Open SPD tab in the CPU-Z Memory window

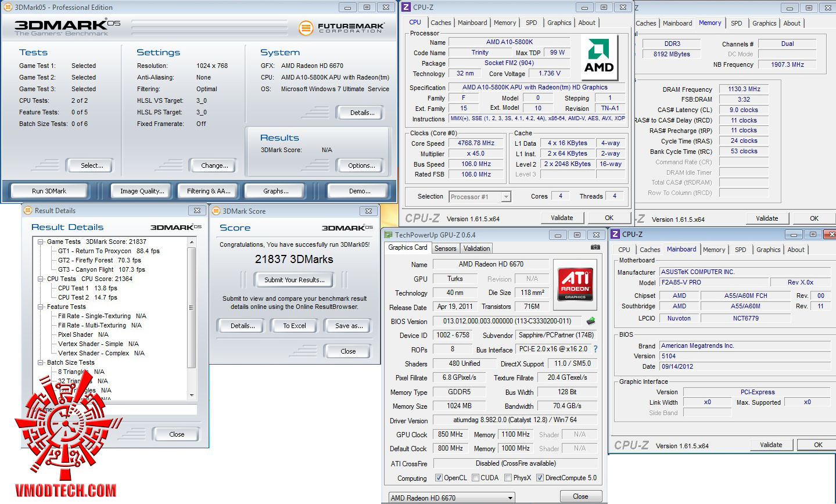pos(737,23)
